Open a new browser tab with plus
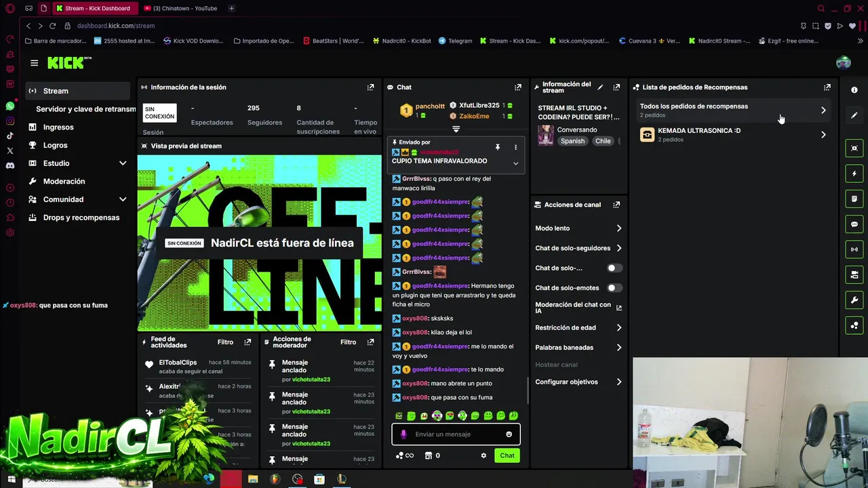The height and width of the screenshot is (488, 868). [231, 8]
